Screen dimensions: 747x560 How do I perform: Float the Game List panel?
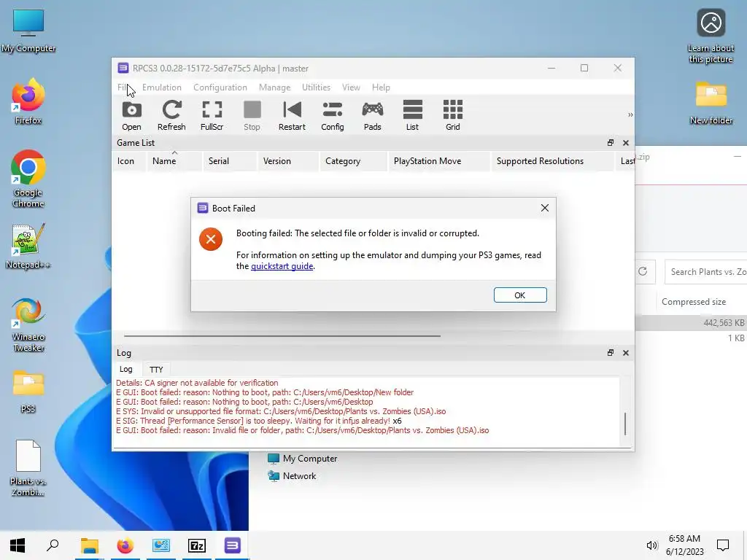pyautogui.click(x=611, y=143)
